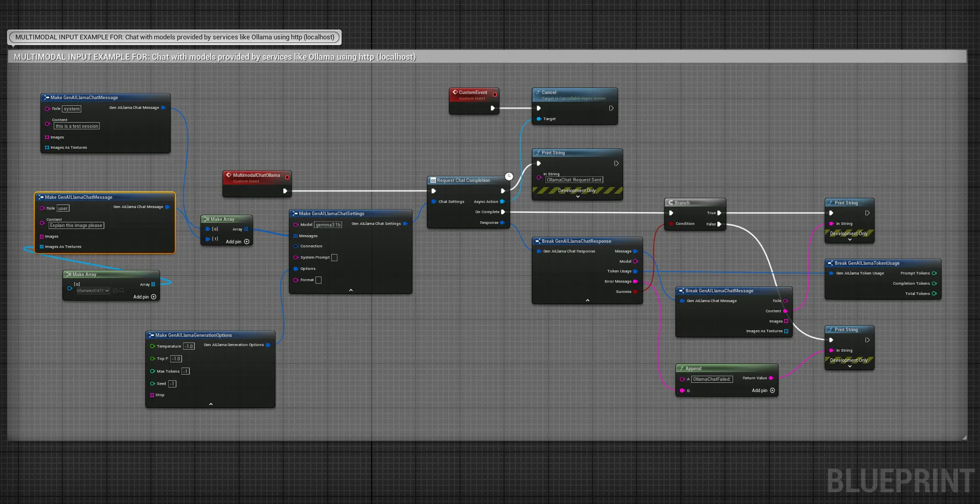Viewport: 980px width, 504px height.
Task: Expand the Print String node fed by Append
Action: pyautogui.click(x=850, y=366)
